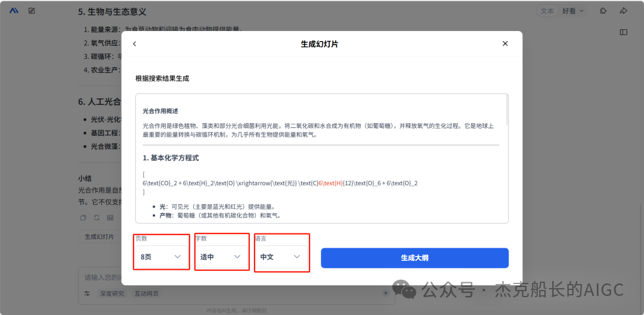Viewport: 644px width, 315px height.
Task: Click the 1. 基本化学方程式 heading
Action: 171,158
